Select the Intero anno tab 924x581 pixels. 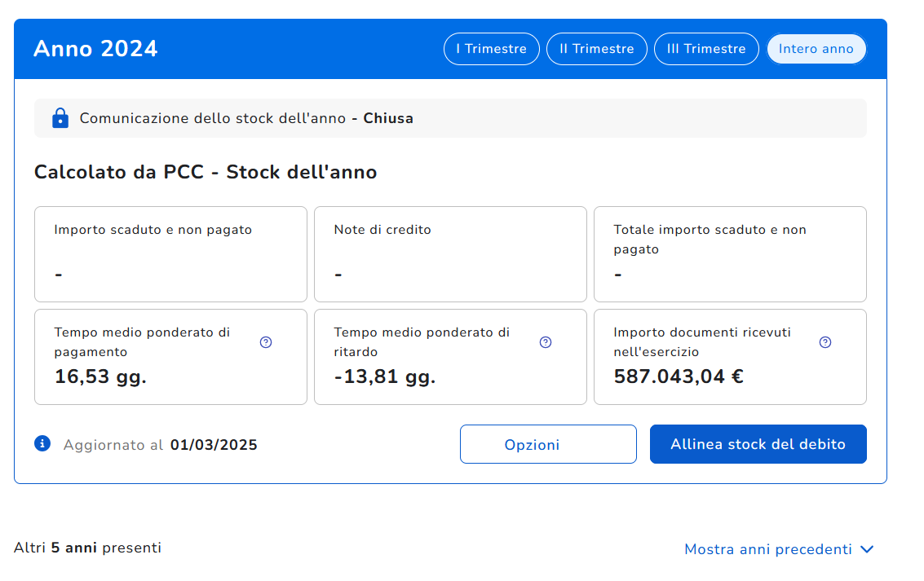pyautogui.click(x=816, y=49)
